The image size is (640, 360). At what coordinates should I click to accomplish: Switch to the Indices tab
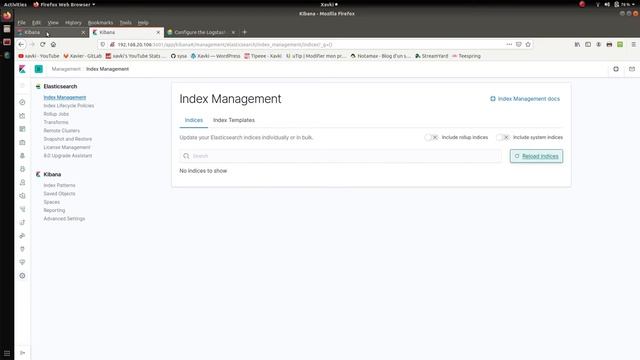click(x=194, y=120)
